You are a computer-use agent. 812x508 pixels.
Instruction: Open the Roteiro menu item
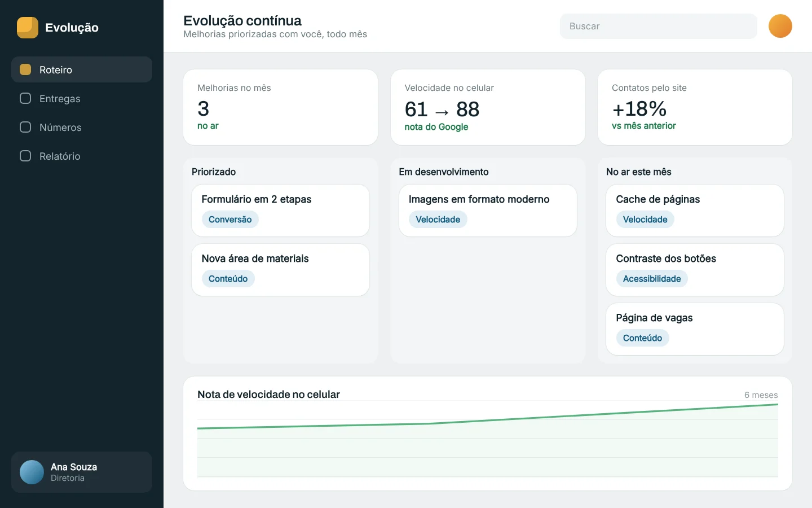pyautogui.click(x=82, y=69)
